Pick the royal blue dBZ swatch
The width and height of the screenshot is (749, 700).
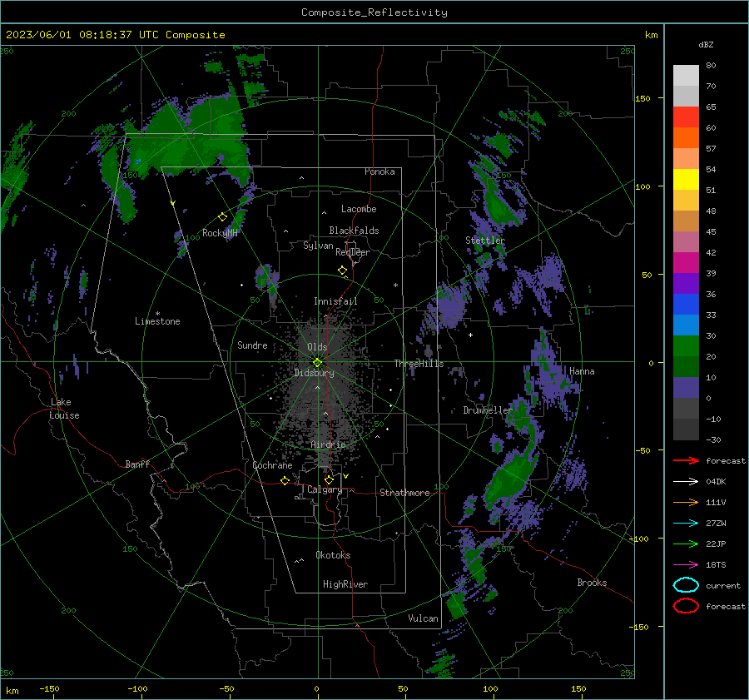(686, 305)
